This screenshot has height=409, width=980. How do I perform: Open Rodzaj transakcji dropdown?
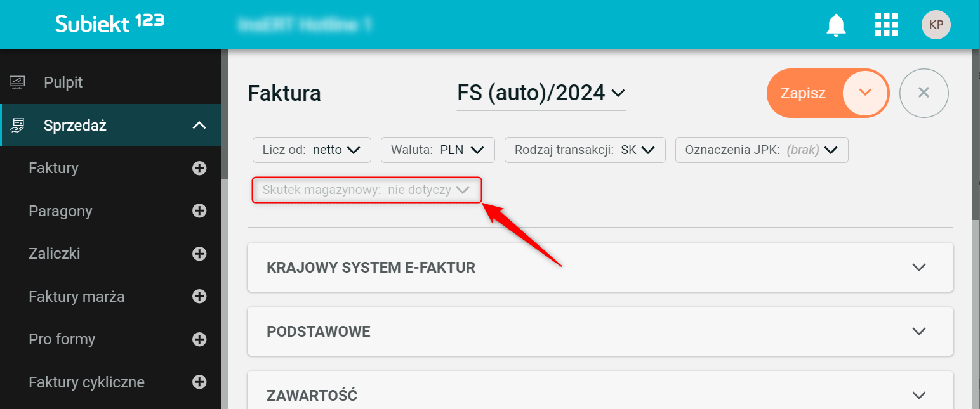point(585,150)
